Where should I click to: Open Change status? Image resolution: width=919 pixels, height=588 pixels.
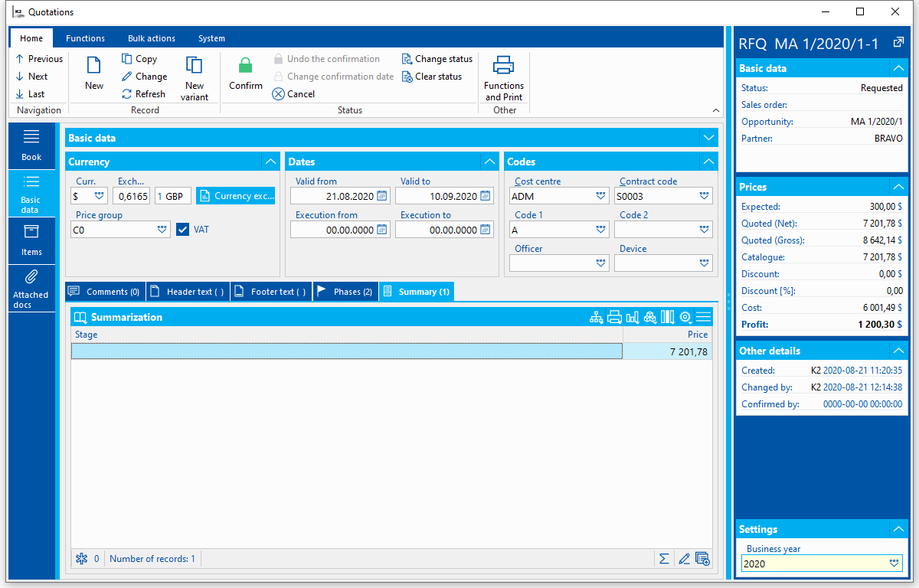437,59
